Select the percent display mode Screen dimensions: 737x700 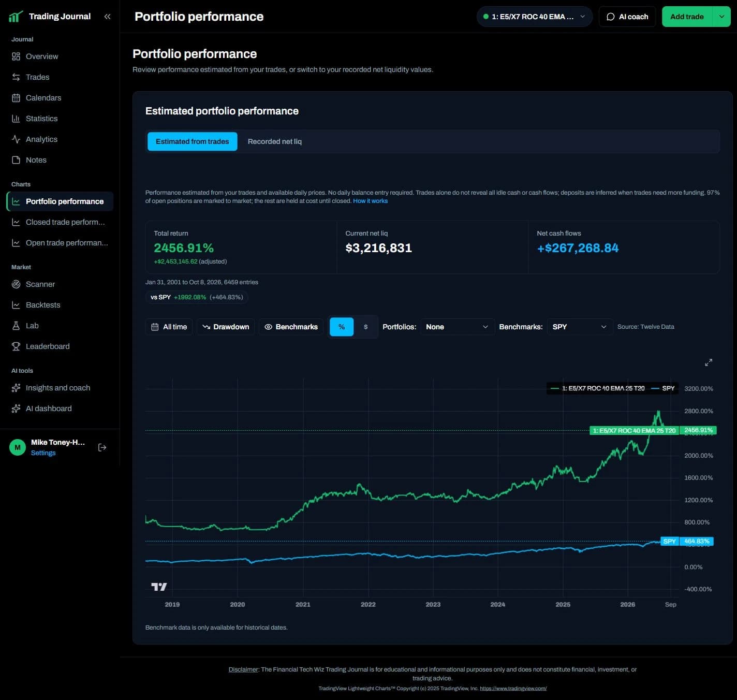coord(342,327)
